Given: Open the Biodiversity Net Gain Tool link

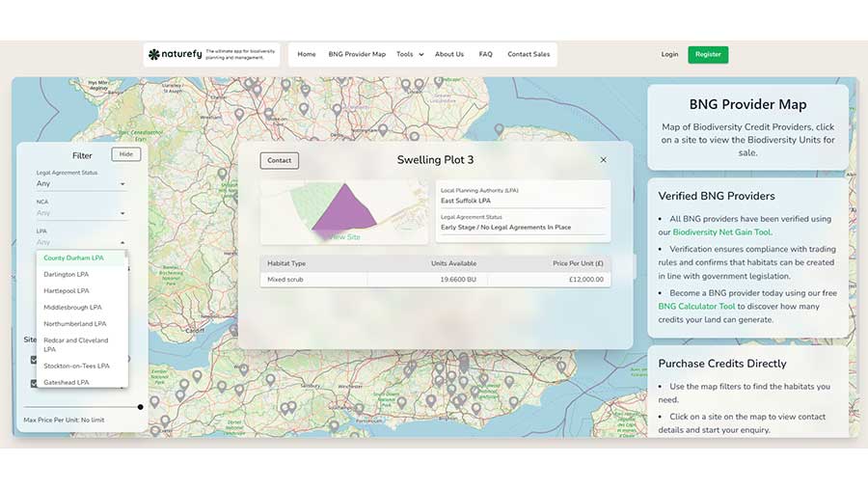Looking at the screenshot, I should 722,232.
